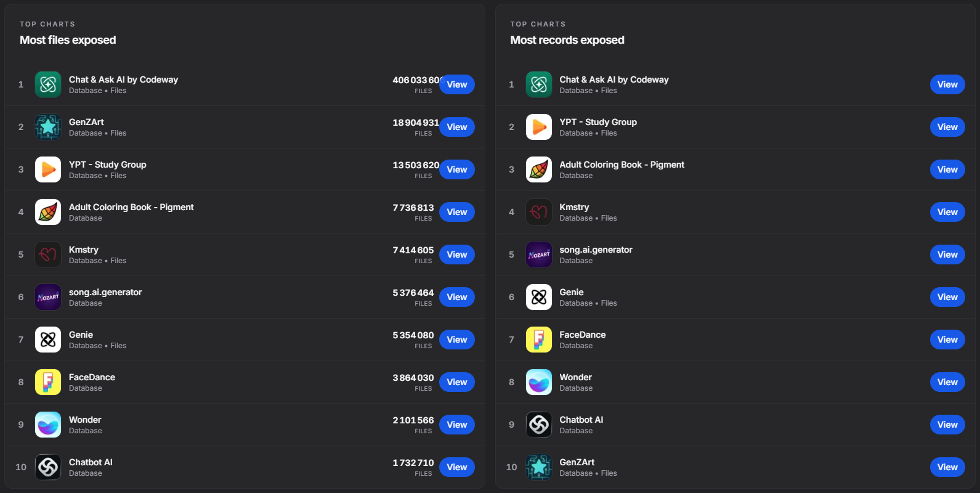View Kmstry entry in files exposed list

(x=457, y=255)
